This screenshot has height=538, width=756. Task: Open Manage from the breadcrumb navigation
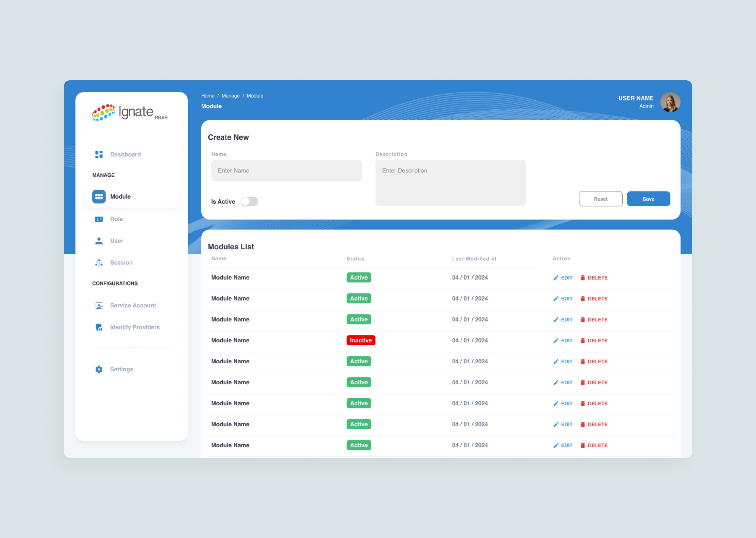pos(231,96)
